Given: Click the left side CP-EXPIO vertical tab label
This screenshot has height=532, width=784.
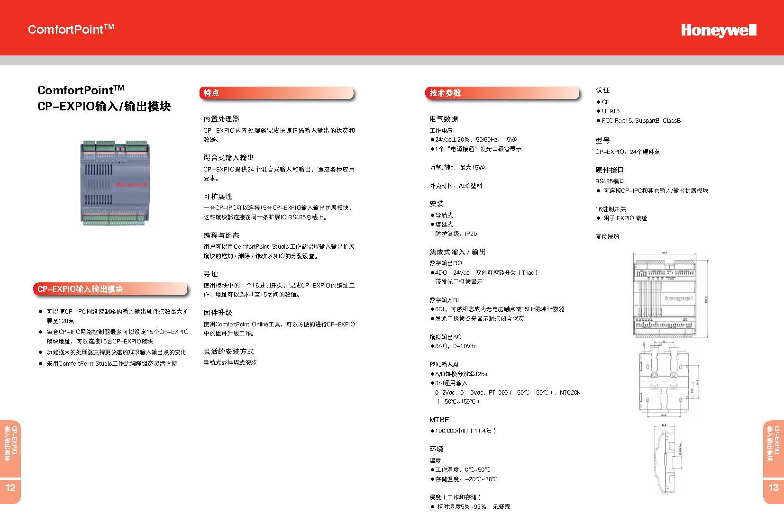Looking at the screenshot, I should click(x=10, y=443).
